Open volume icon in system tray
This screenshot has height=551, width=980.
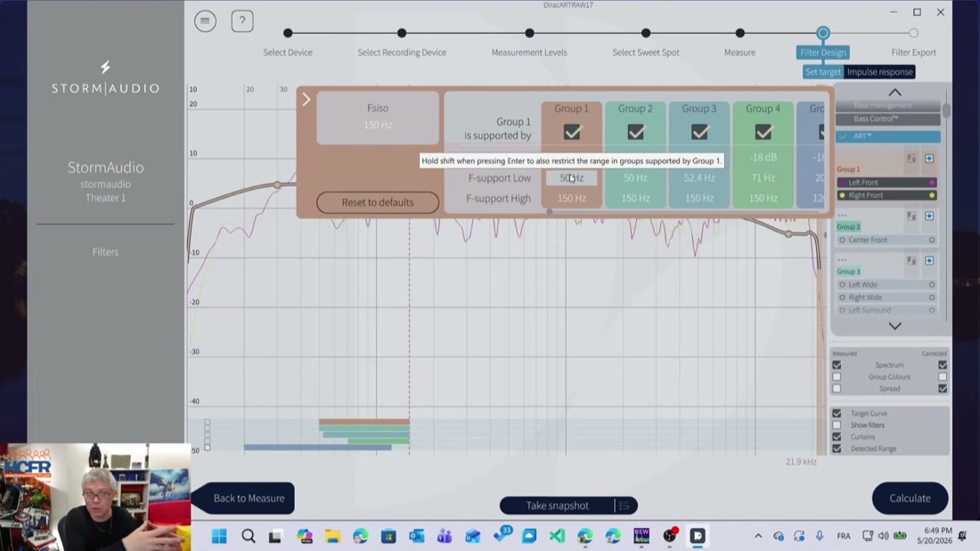[x=883, y=536]
